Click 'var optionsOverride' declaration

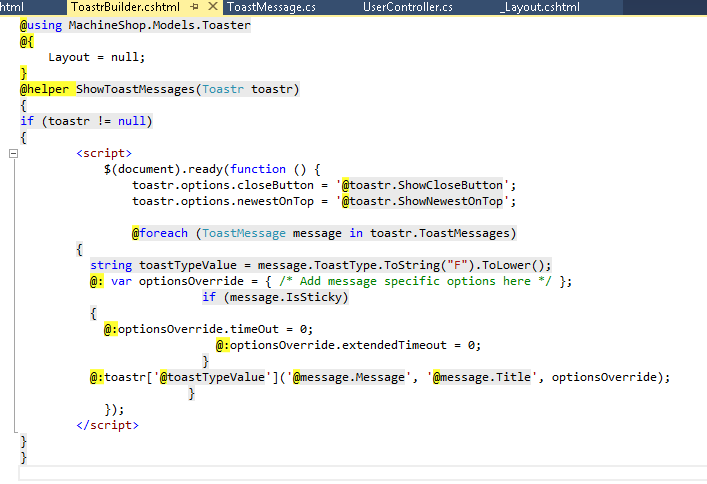(177, 281)
